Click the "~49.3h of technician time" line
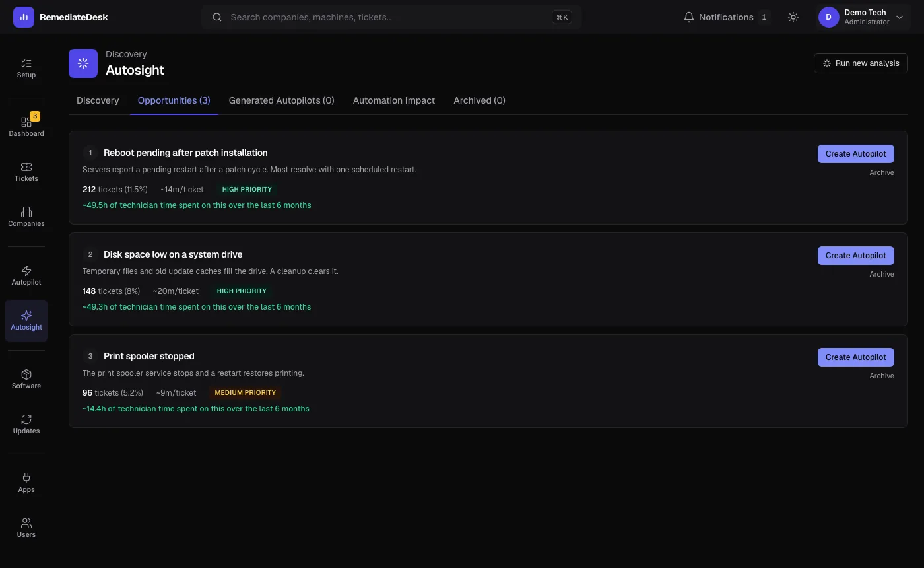Viewport: 924px width, 568px height. 197,307
